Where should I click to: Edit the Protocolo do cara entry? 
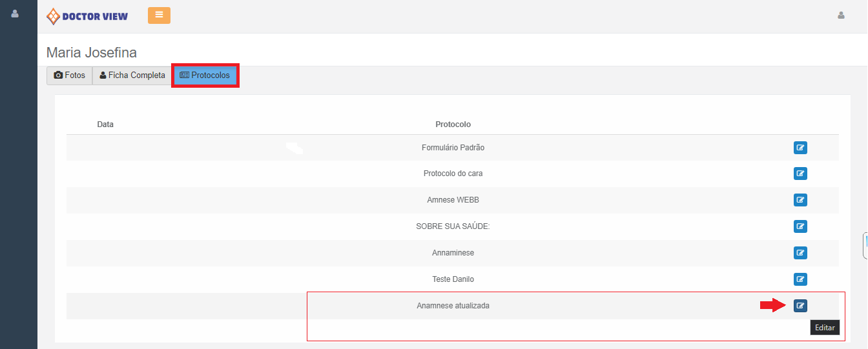click(800, 174)
